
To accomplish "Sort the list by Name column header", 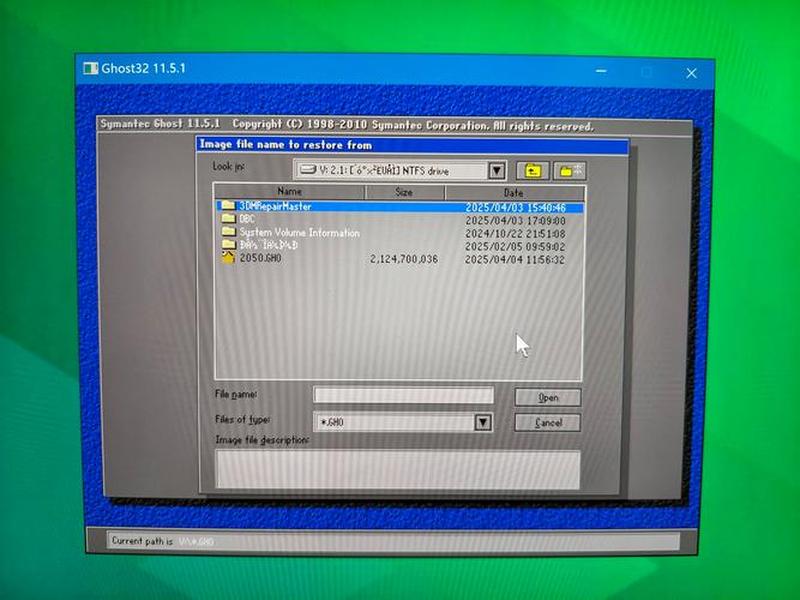I will 289,192.
